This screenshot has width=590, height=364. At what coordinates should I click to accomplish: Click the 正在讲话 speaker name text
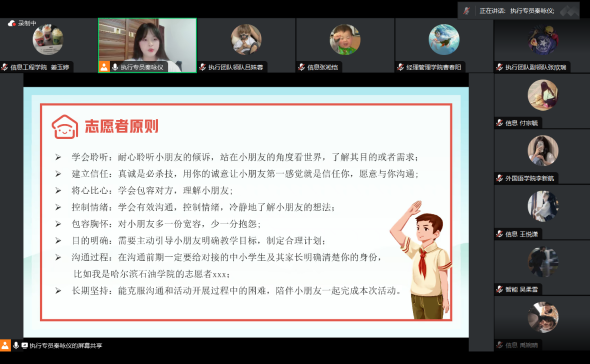pyautogui.click(x=532, y=11)
